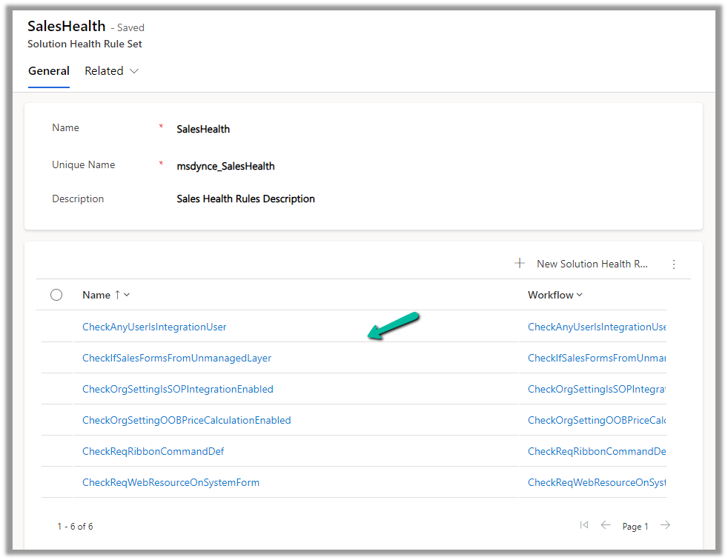The width and height of the screenshot is (728, 560).
Task: Open the Name column header dropdown chevron
Action: 127,295
